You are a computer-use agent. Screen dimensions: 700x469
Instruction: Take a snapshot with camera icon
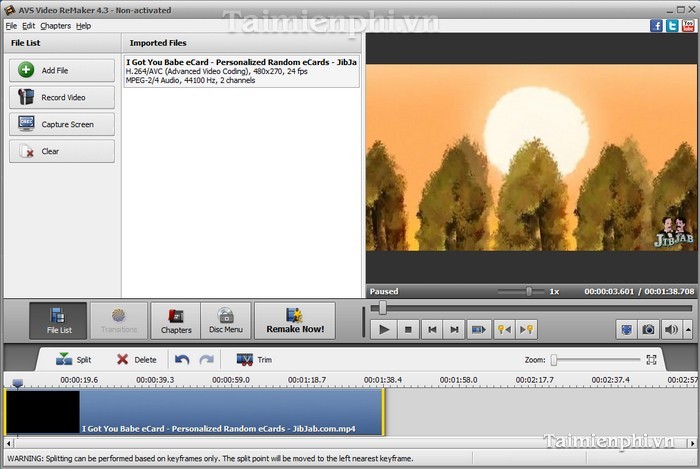click(x=648, y=329)
